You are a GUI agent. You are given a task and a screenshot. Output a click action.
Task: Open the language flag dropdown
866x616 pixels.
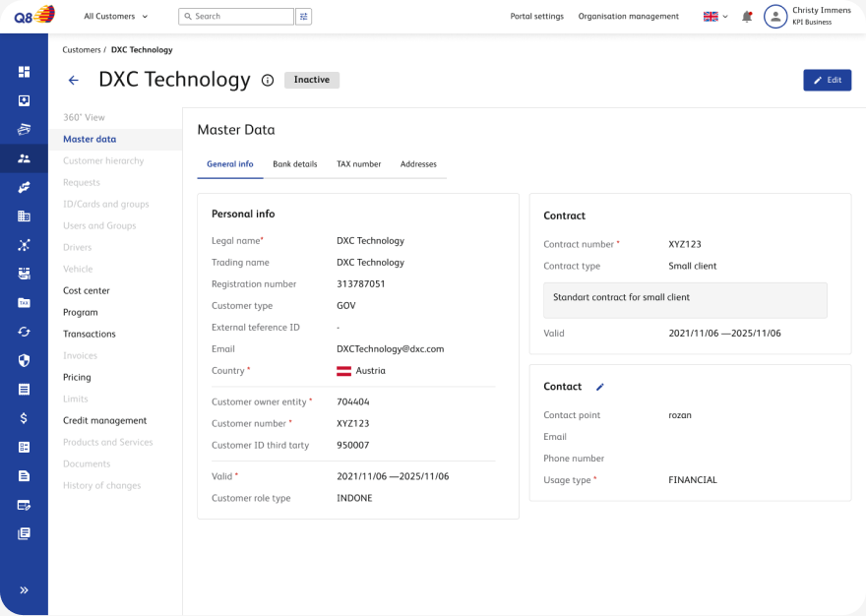(715, 17)
